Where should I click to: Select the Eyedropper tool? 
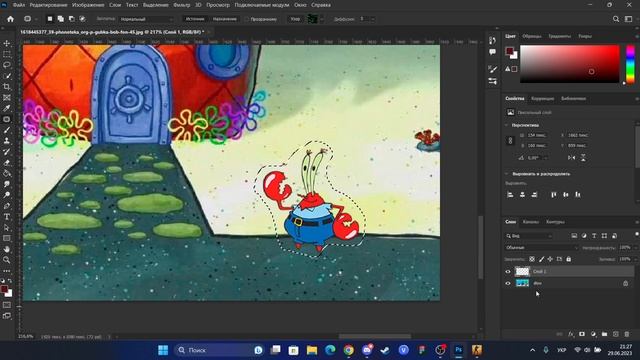[7, 108]
